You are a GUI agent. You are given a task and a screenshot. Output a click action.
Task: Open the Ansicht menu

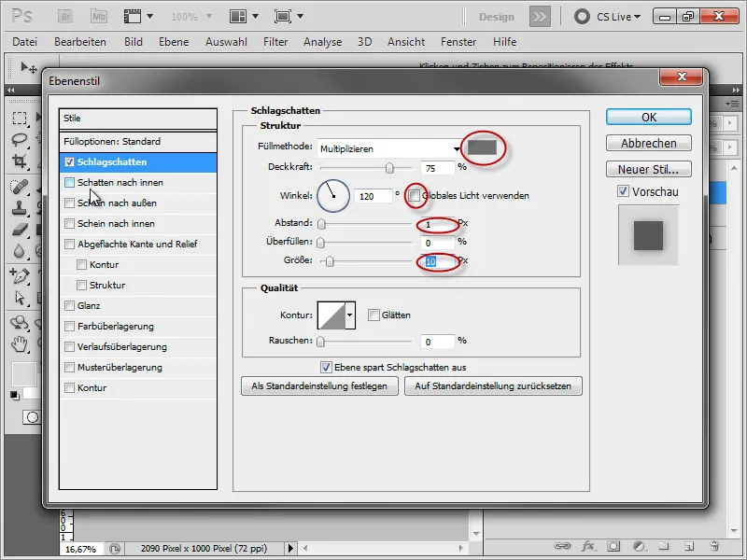(x=406, y=42)
